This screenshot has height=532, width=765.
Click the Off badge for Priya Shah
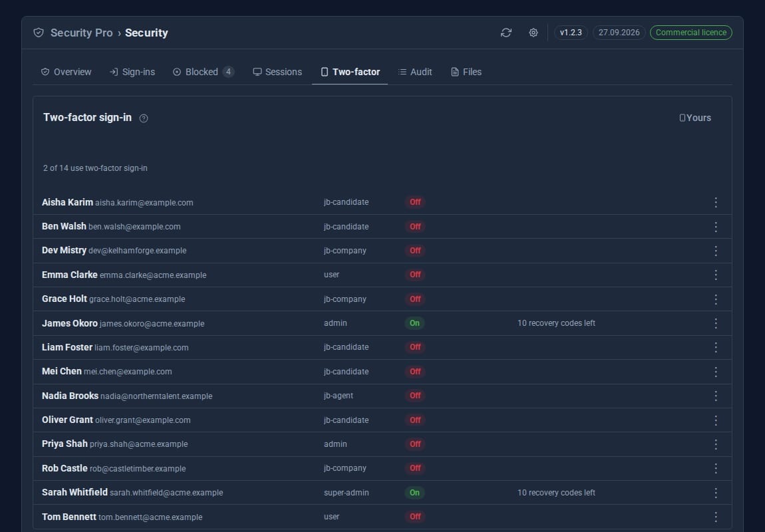(415, 444)
